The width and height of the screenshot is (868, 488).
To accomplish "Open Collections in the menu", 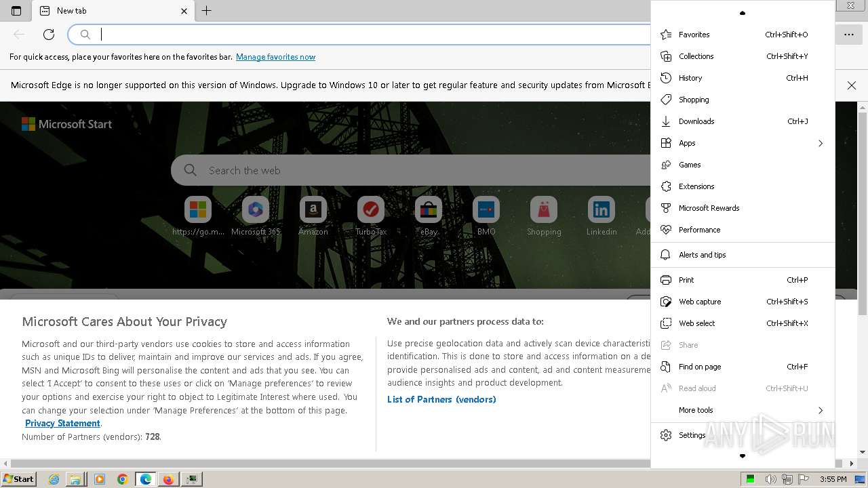I will point(743,56).
